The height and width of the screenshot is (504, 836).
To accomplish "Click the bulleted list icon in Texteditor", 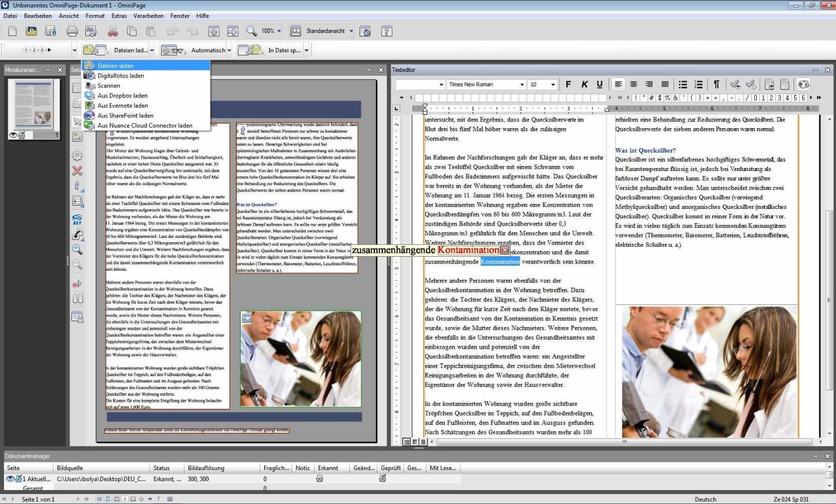I will tap(683, 84).
